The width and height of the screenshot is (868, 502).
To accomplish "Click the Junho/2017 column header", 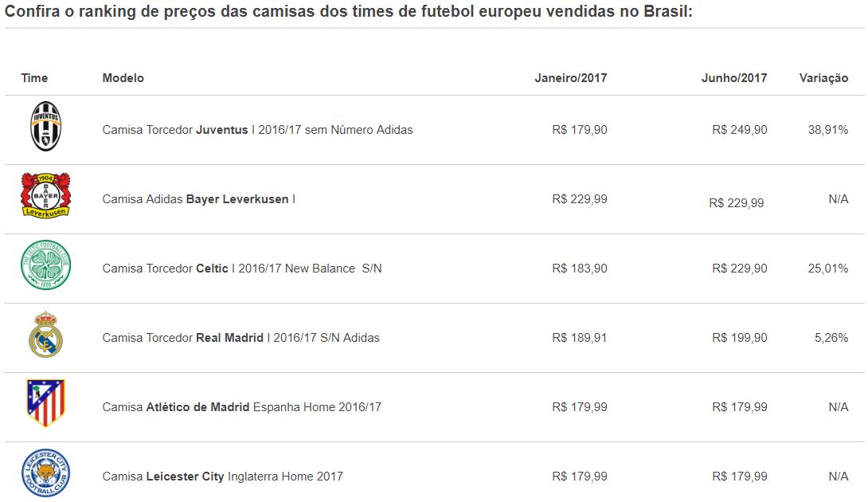I will [x=733, y=78].
